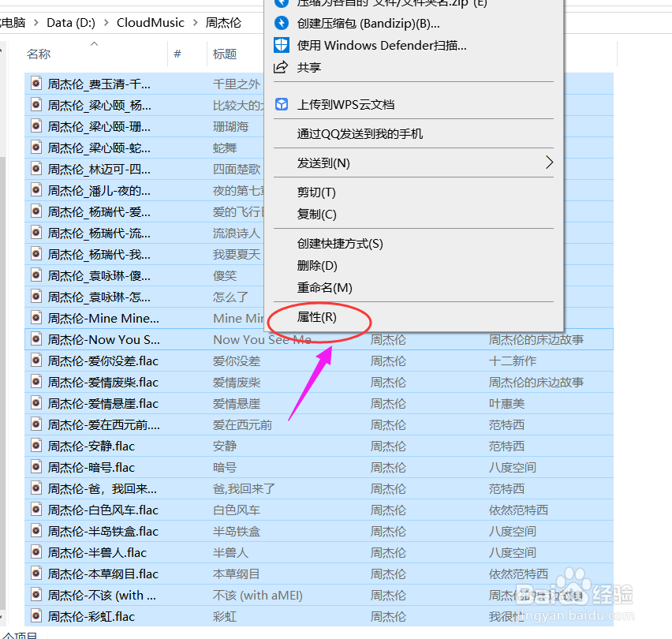Open the Data (D:) breadcrumb link
Screen dimensions: 672x639
(x=70, y=23)
